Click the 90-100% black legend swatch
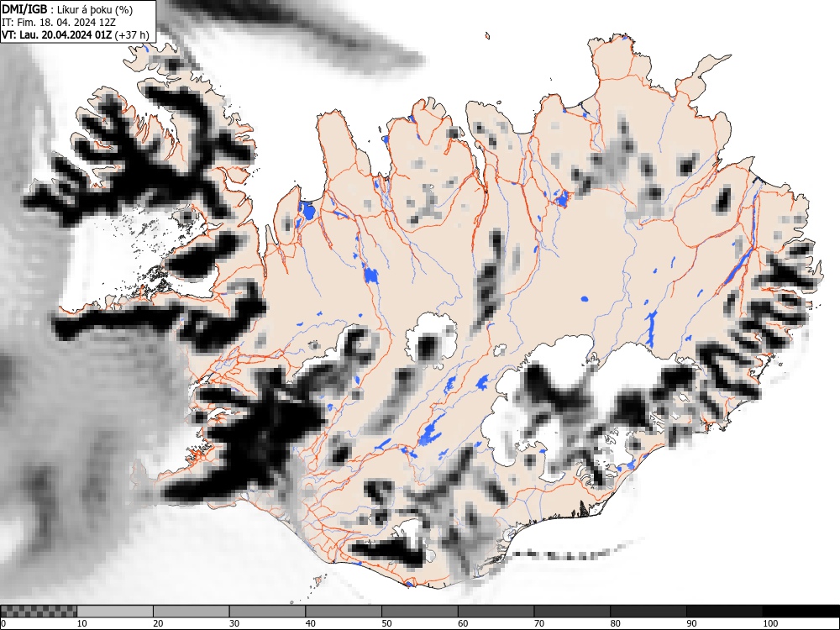The width and height of the screenshot is (840, 630). click(x=724, y=612)
